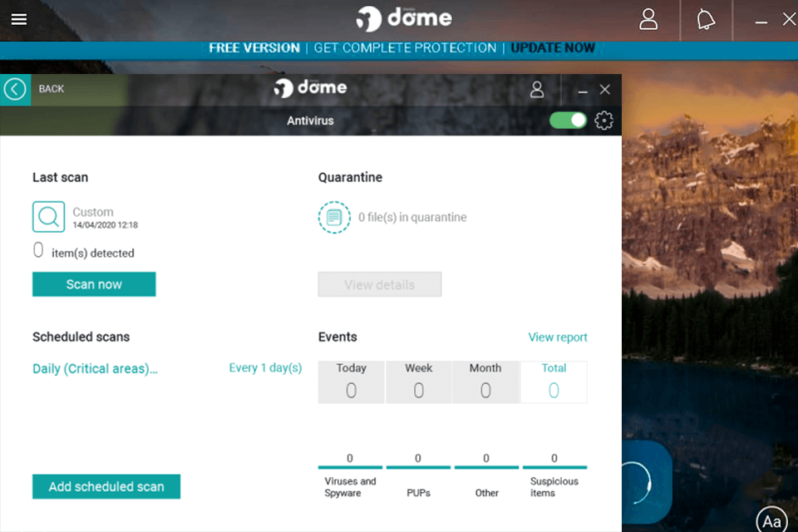The image size is (798, 532).
Task: Minimize the main Dome window
Action: (x=761, y=22)
